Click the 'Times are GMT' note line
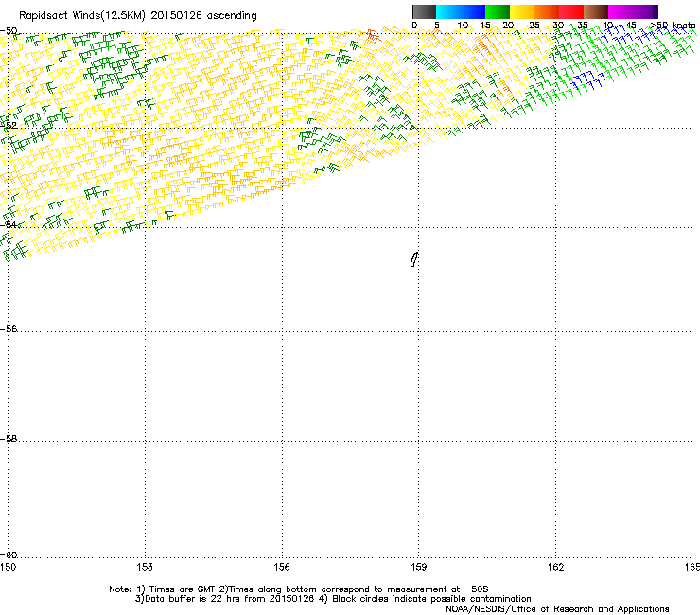700x615 pixels. (299, 589)
